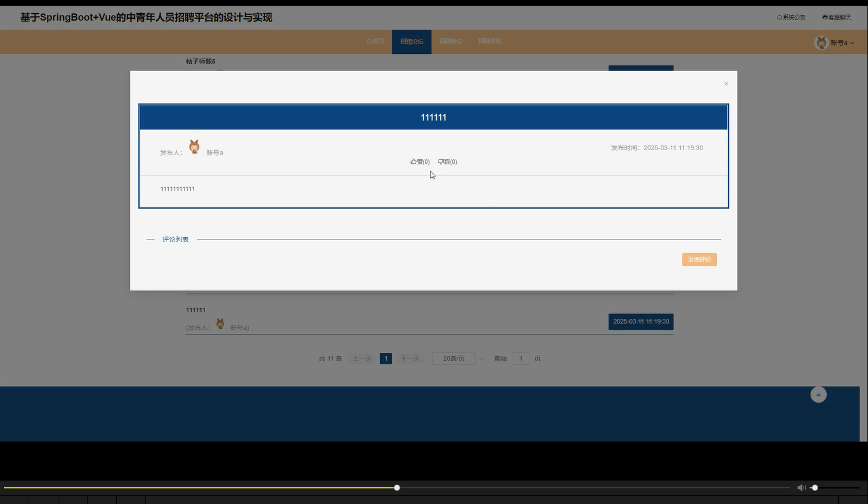Click the 发表评论 button
This screenshot has width=868, height=504.
pos(699,259)
